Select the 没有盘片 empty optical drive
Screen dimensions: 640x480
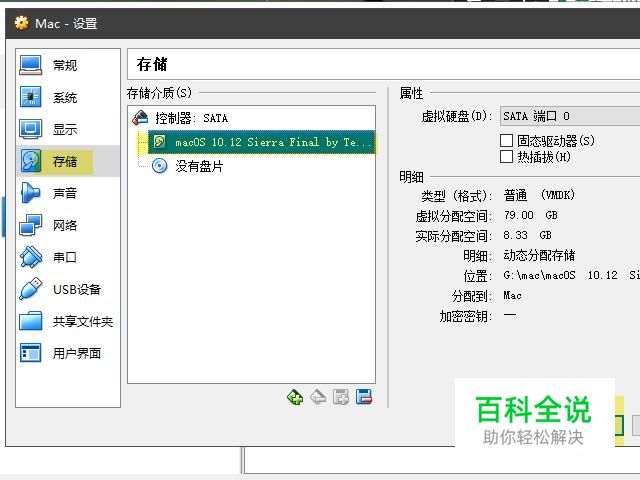(x=261, y=166)
